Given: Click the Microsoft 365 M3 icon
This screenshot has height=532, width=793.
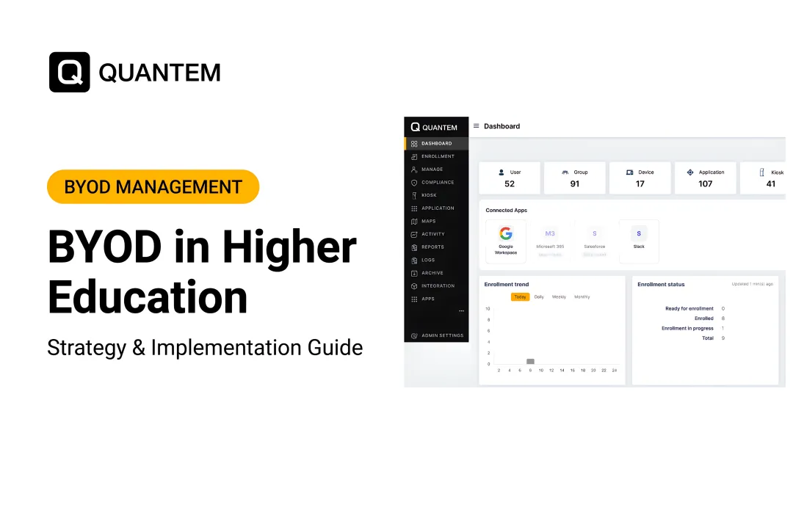Looking at the screenshot, I should 550,233.
